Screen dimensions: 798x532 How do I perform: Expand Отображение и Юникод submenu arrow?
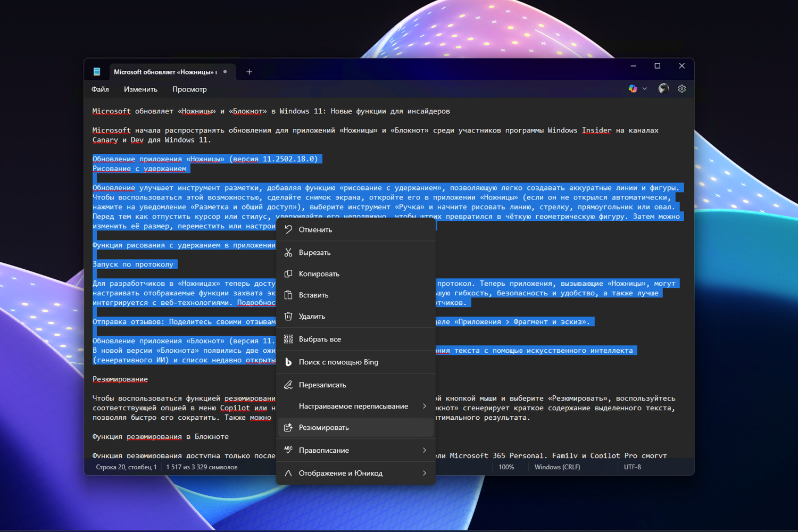[x=425, y=473]
